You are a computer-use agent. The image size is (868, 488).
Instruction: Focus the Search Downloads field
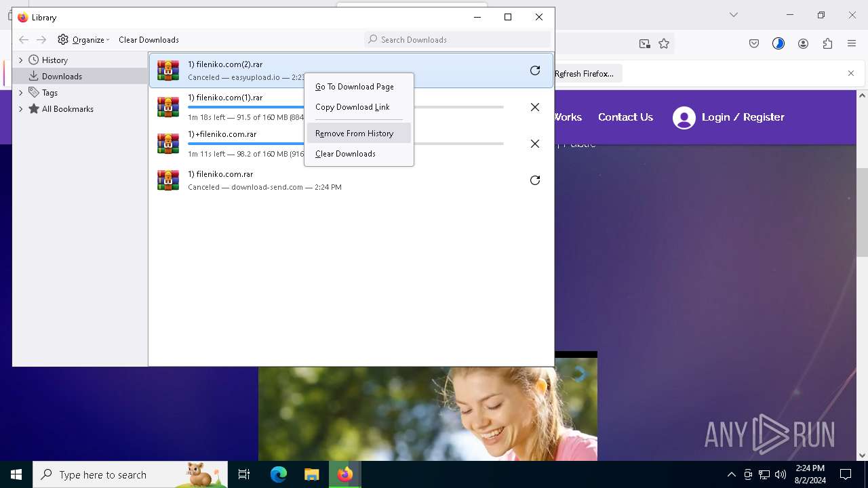457,40
